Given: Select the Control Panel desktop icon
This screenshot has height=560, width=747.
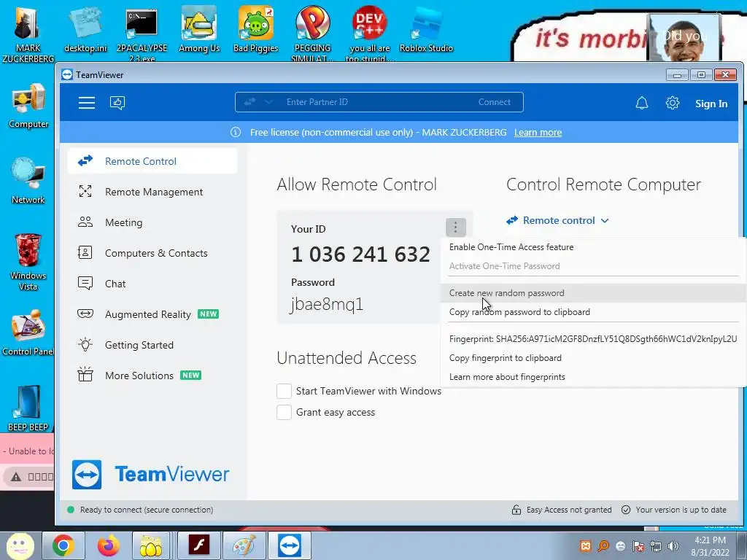Looking at the screenshot, I should (x=28, y=332).
